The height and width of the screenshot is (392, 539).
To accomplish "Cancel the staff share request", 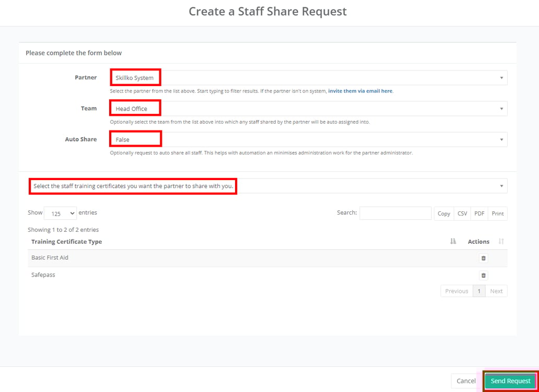I will 465,381.
